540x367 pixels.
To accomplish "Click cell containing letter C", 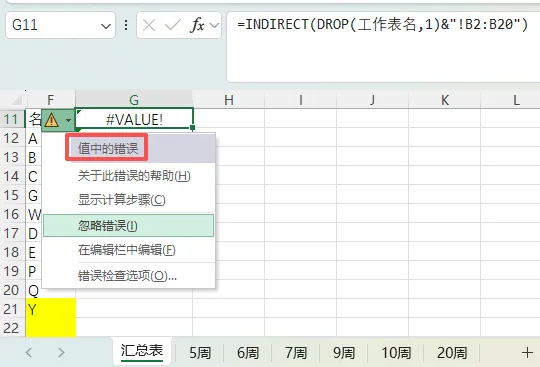I will [33, 176].
